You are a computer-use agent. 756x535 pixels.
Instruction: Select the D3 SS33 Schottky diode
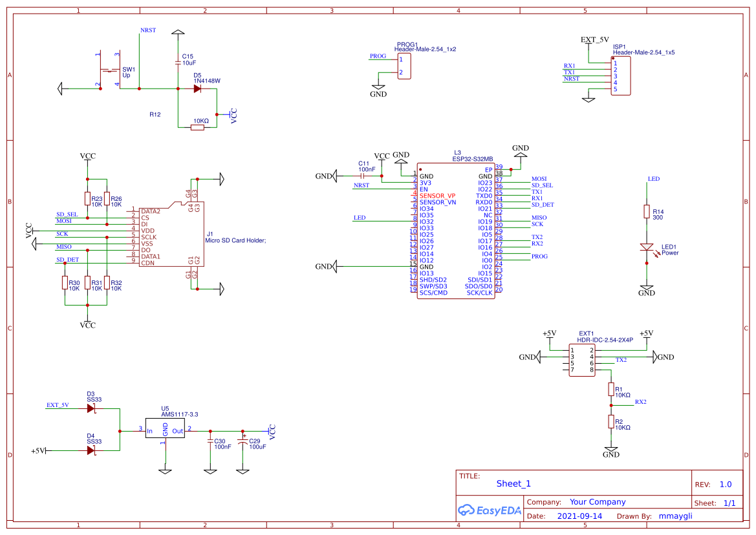coord(91,408)
